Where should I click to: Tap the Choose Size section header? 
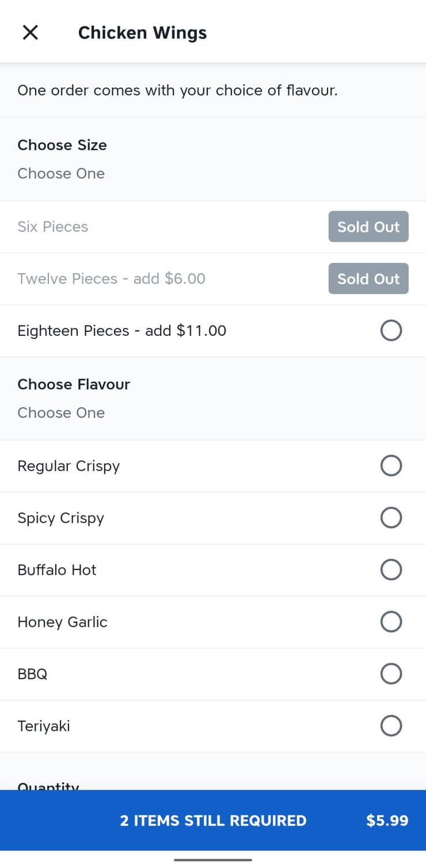62,145
